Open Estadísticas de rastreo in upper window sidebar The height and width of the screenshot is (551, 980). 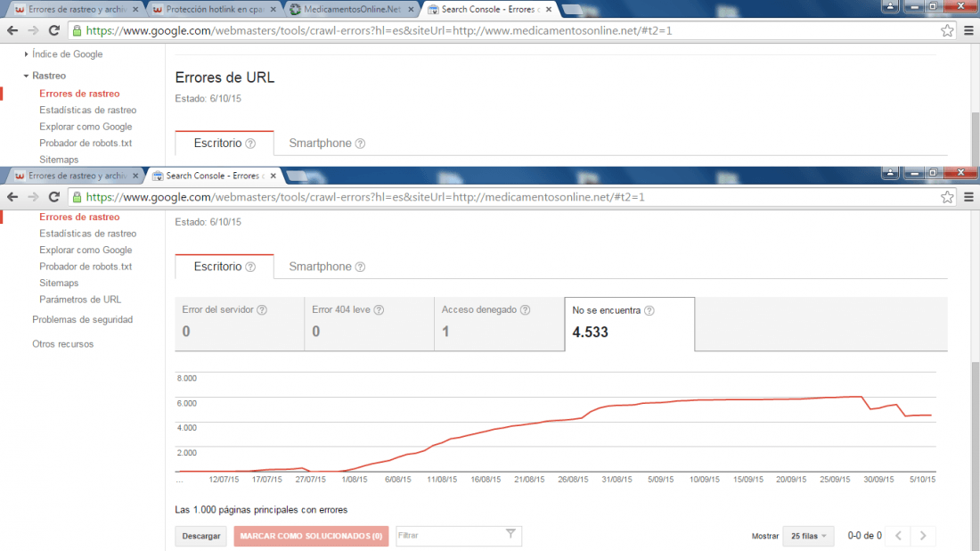pos(87,110)
